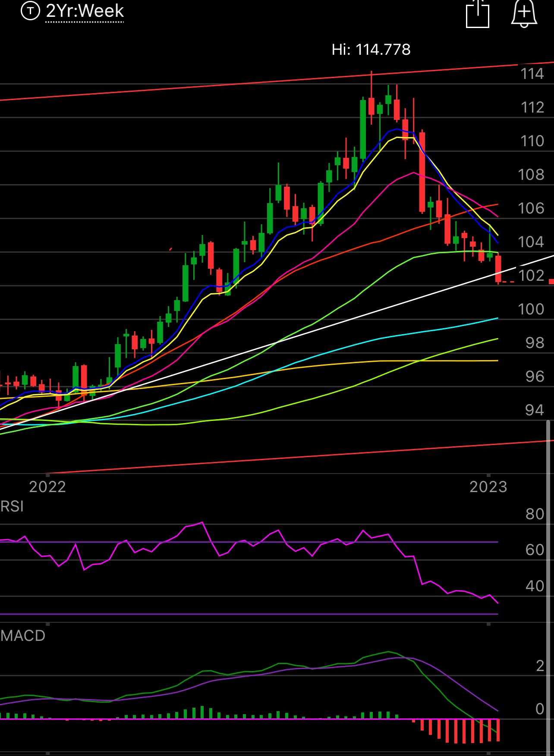Tap the RSI 80 level label
The height and width of the screenshot is (756, 554).
[x=535, y=514]
